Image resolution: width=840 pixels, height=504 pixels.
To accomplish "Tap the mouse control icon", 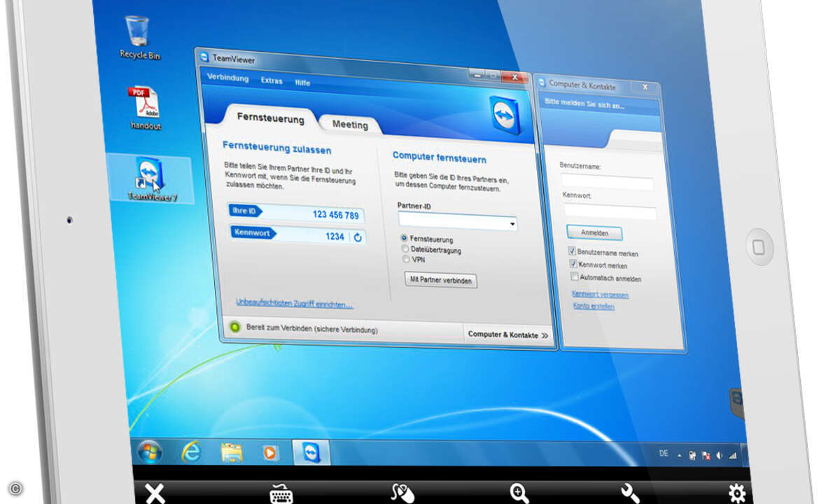I will click(402, 493).
